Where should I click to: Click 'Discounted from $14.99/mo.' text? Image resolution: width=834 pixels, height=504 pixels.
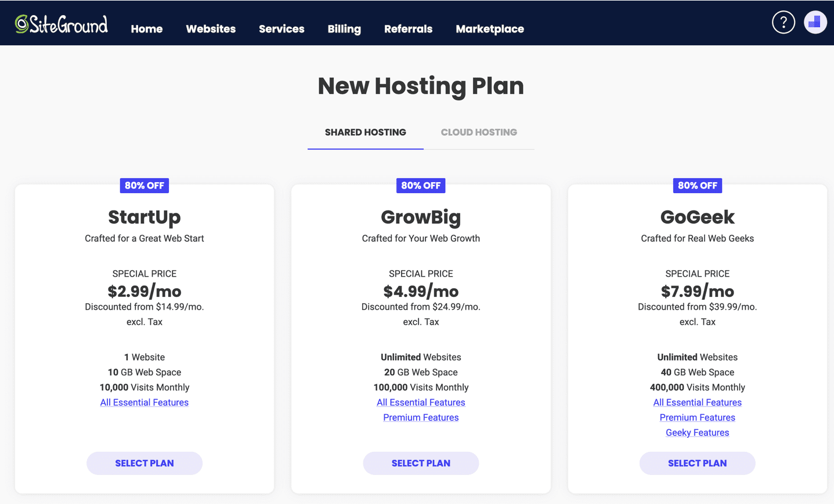145,307
